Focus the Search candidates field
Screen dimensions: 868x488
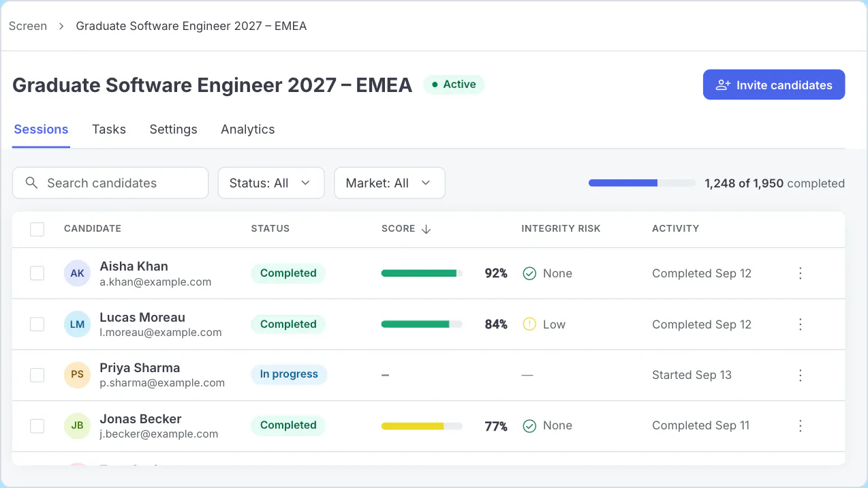pos(110,183)
